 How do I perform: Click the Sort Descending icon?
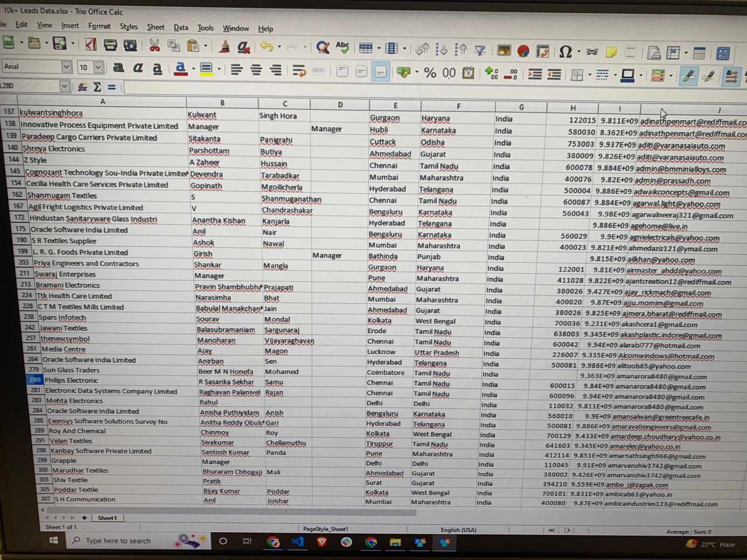pos(461,49)
